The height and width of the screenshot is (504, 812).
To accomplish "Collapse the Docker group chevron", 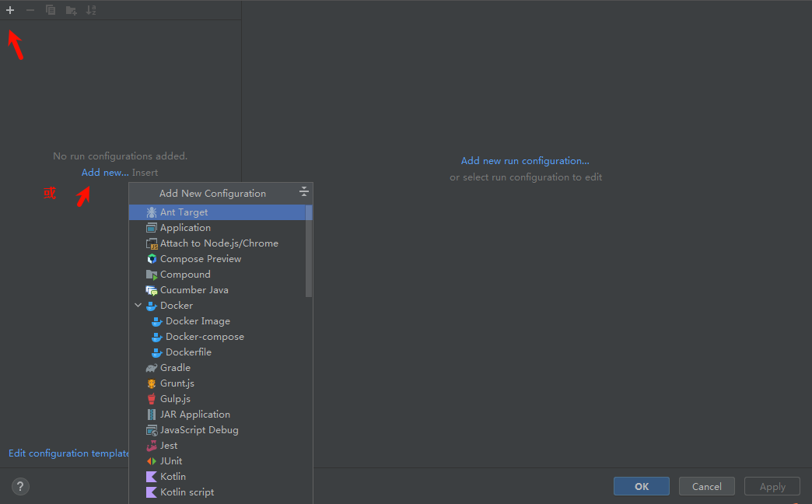I will [x=138, y=305].
